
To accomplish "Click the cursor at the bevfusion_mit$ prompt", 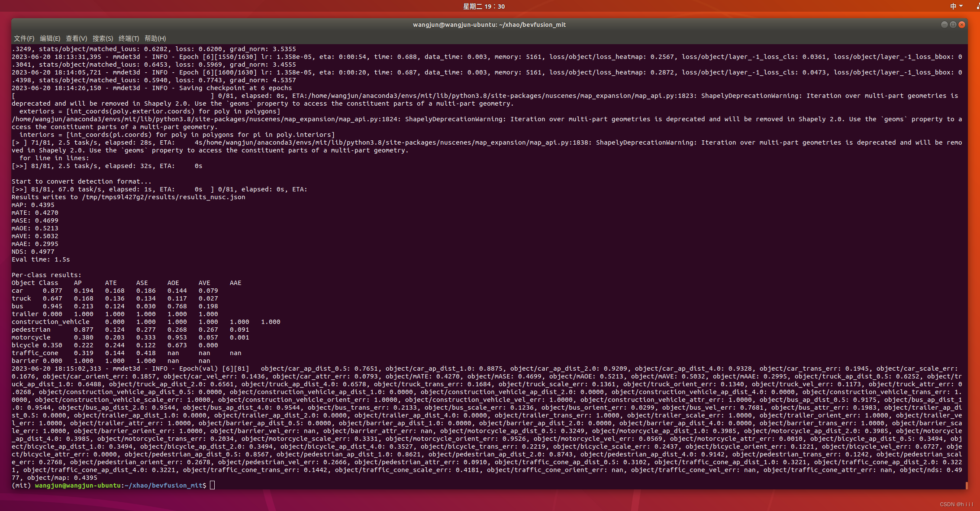I will tap(212, 485).
